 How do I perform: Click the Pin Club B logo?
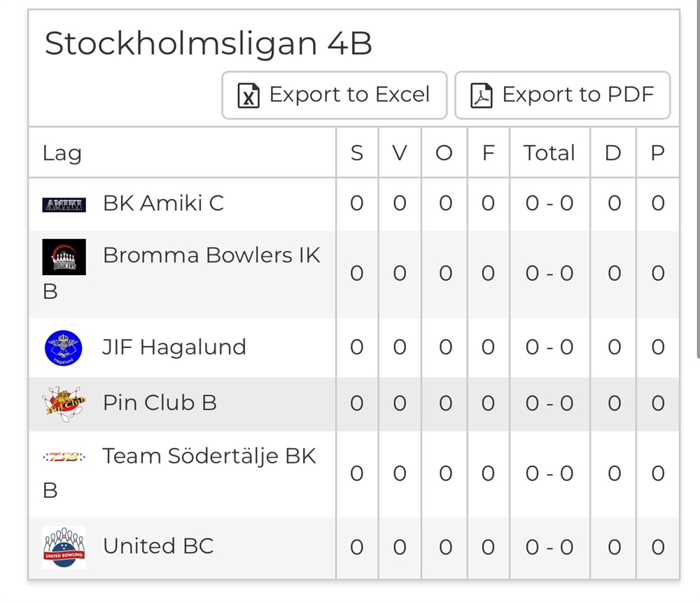(x=64, y=404)
